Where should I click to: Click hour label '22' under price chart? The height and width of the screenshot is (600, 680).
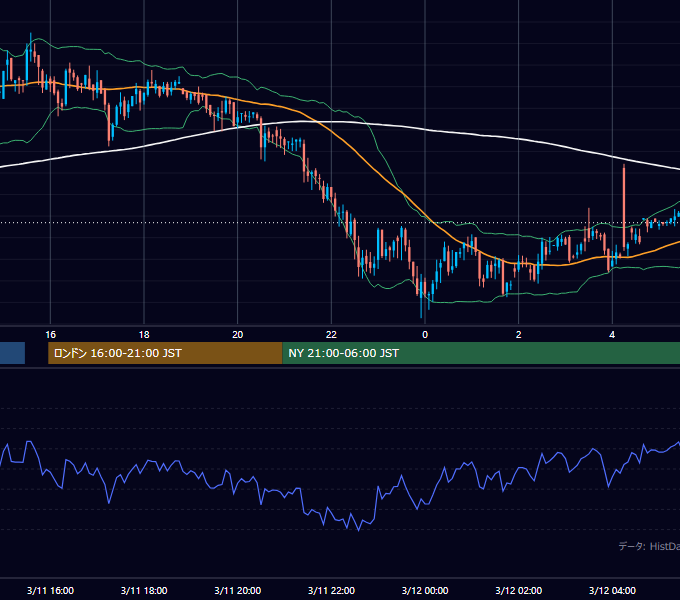(331, 335)
